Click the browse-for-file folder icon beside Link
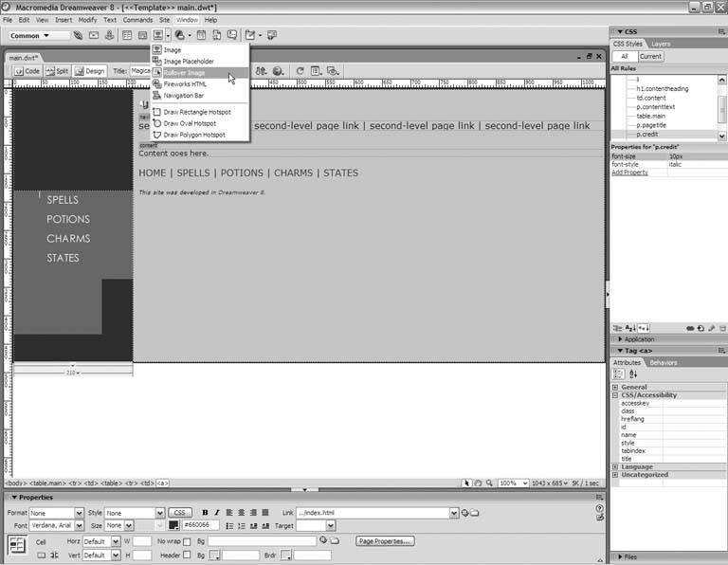728x565 pixels. coord(475,513)
